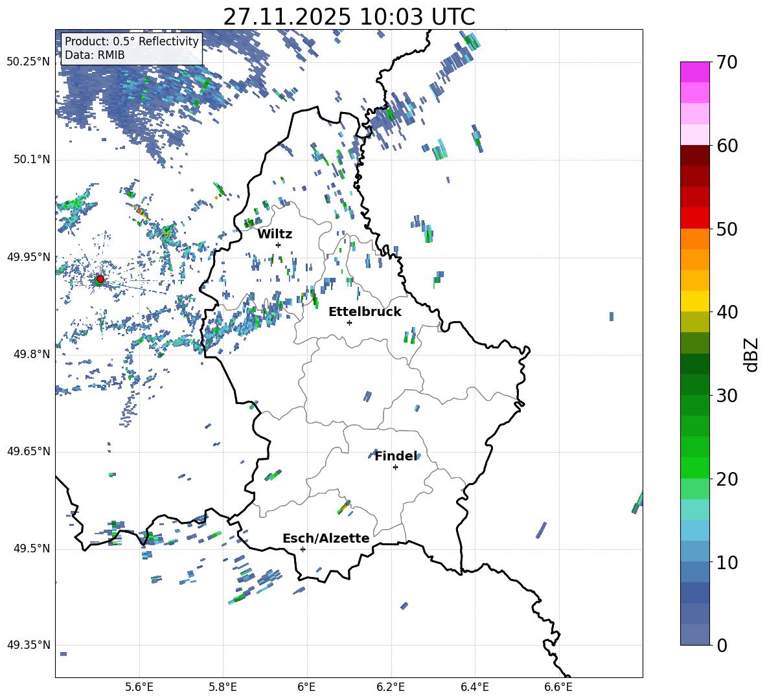Click the 60 tick on the colorbar

pyautogui.click(x=726, y=146)
